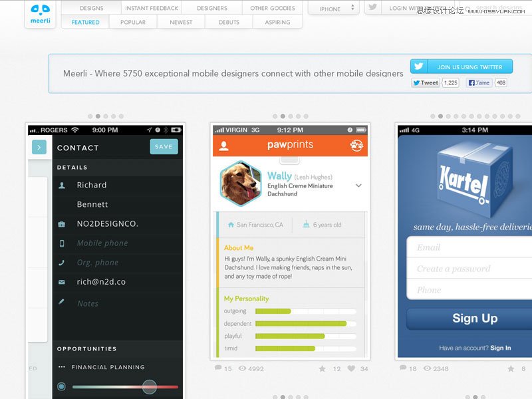532x399 pixels.
Task: Click the briefcase icon beside NO2DESIGNCO.
Action: point(62,224)
